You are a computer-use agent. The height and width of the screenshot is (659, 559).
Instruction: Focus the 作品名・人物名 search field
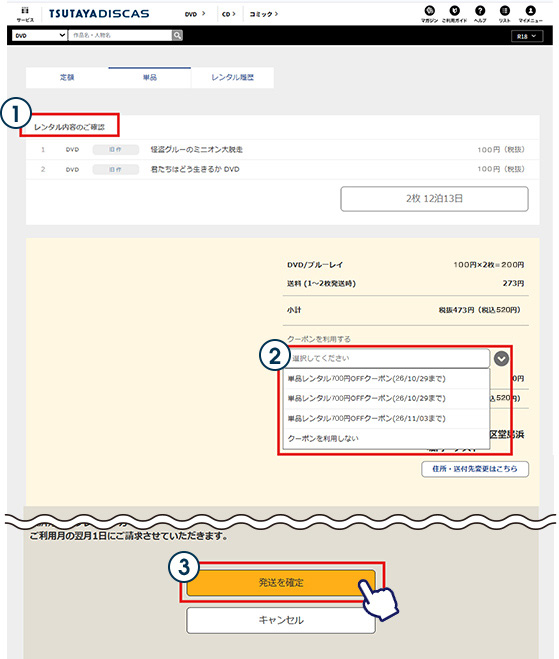coord(120,35)
